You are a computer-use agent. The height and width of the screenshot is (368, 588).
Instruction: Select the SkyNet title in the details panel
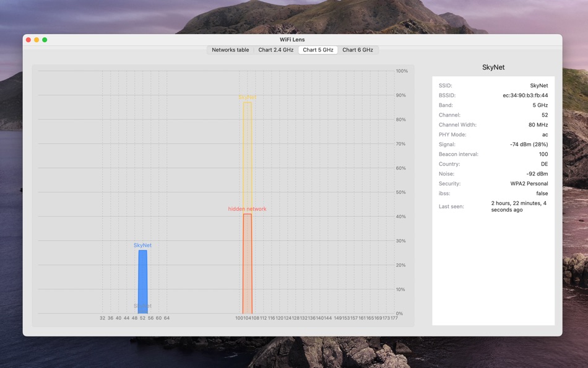click(493, 67)
